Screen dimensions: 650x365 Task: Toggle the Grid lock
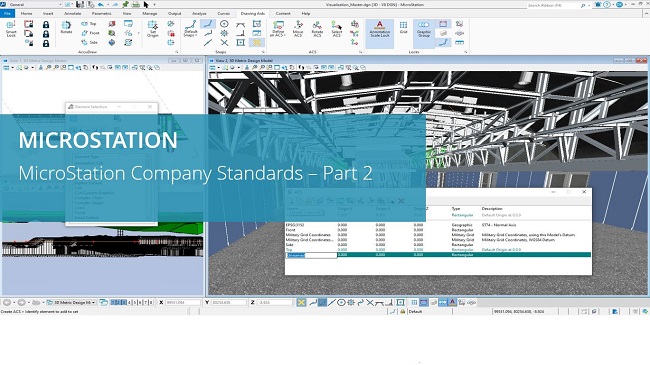click(x=403, y=28)
